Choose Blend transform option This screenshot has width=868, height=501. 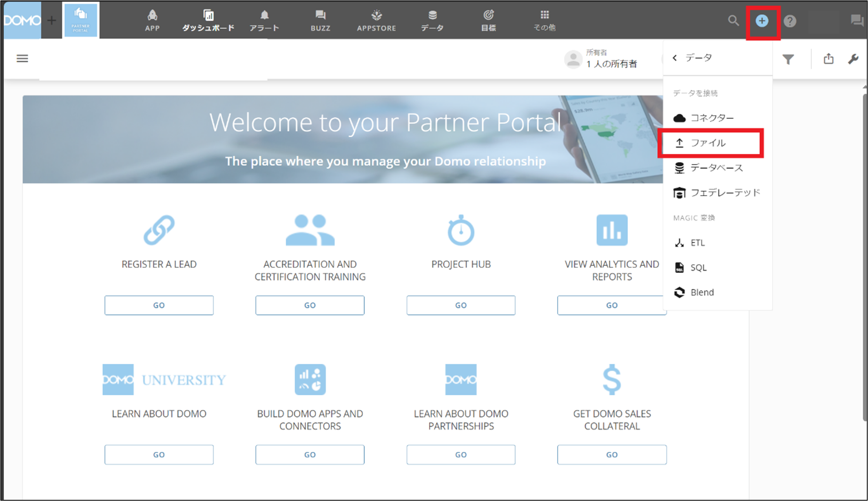[x=717, y=293]
